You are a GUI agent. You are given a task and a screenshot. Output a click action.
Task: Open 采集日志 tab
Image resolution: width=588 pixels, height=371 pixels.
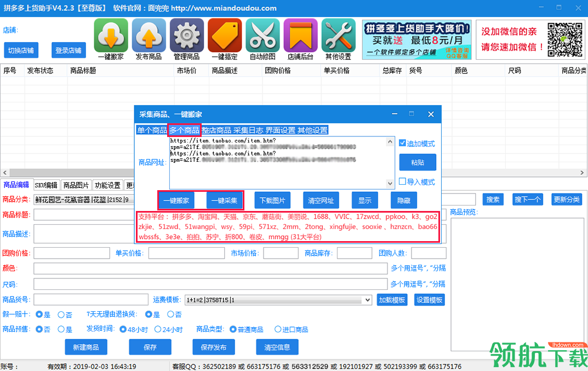(248, 130)
